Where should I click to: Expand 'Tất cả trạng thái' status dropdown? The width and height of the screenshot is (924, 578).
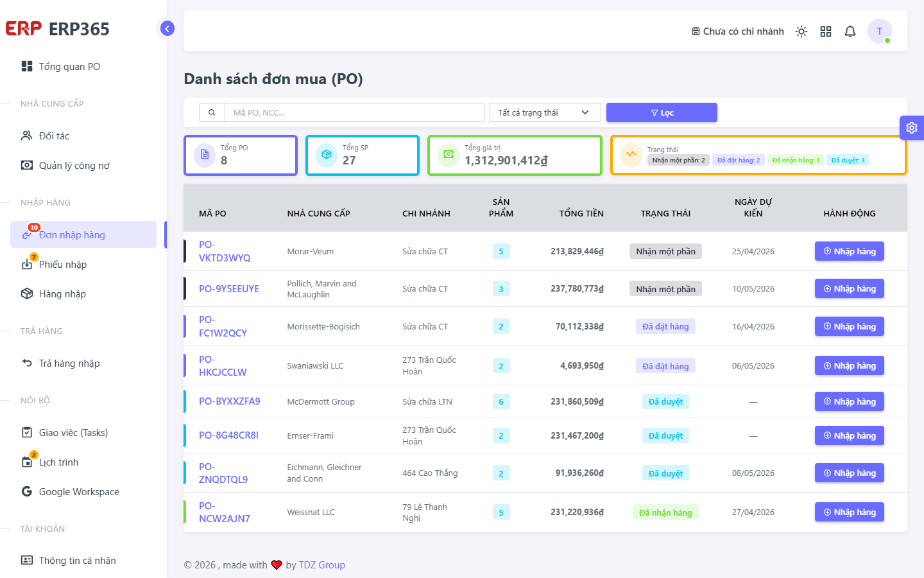(x=545, y=112)
